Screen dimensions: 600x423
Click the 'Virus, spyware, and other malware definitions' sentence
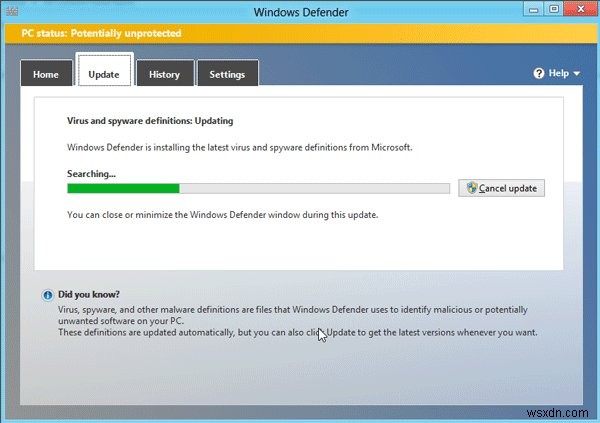pyautogui.click(x=293, y=315)
